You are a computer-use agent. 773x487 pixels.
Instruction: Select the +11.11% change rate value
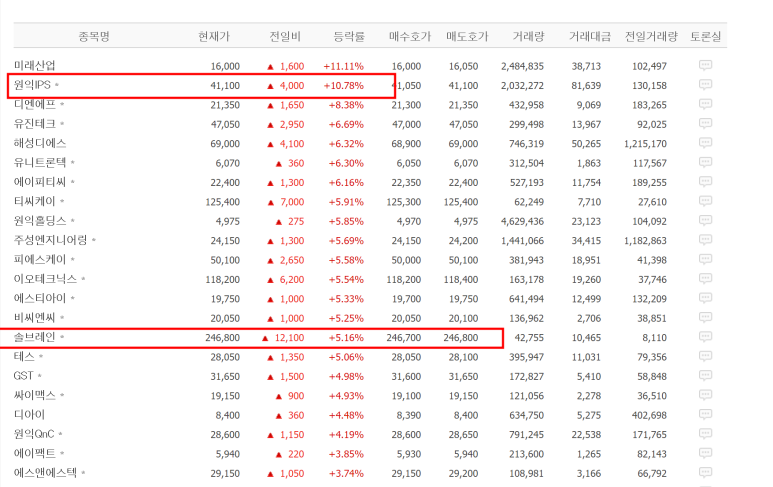click(344, 66)
